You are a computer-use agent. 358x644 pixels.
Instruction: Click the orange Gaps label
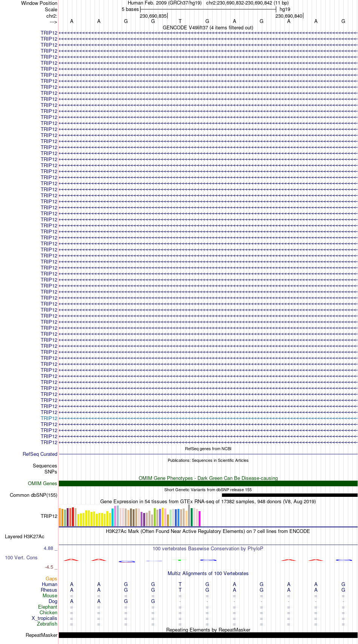tap(51, 579)
